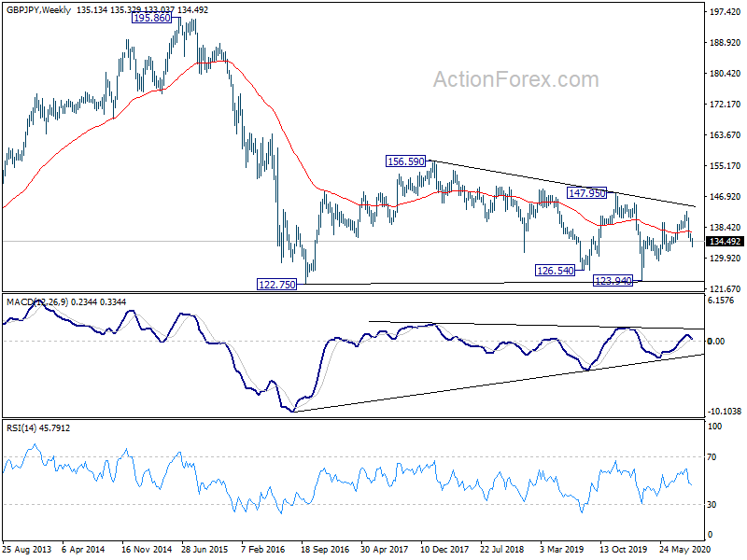This screenshot has height=560, width=747.
Task: Click the current price tag 134.492
Action: pos(725,242)
